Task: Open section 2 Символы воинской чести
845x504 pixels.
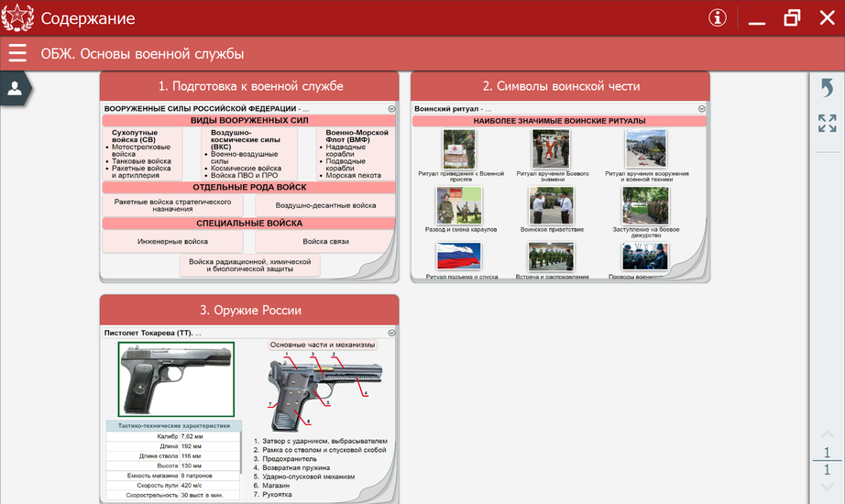Action: pyautogui.click(x=560, y=86)
